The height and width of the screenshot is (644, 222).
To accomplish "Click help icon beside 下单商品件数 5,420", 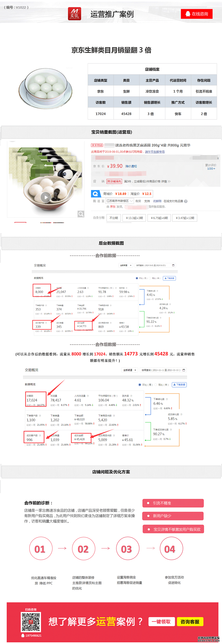I will 114,415.
